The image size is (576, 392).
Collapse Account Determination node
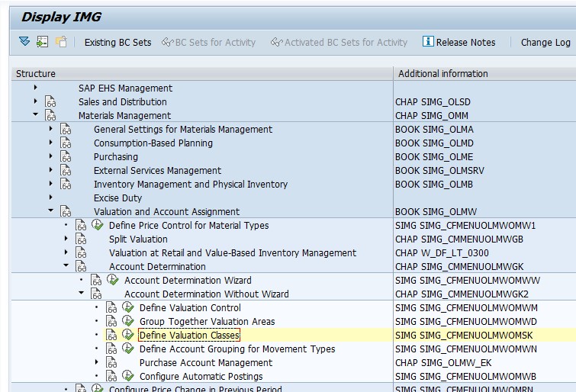[x=66, y=265]
